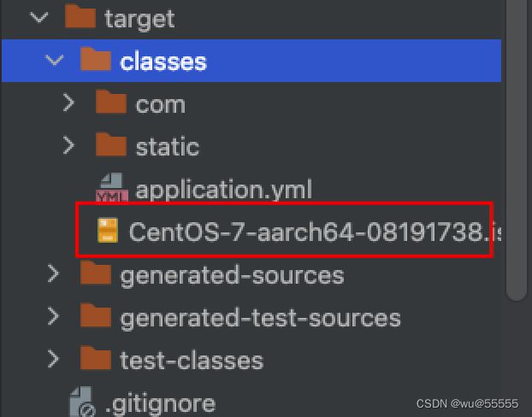Collapse the target folder

tap(35, 17)
